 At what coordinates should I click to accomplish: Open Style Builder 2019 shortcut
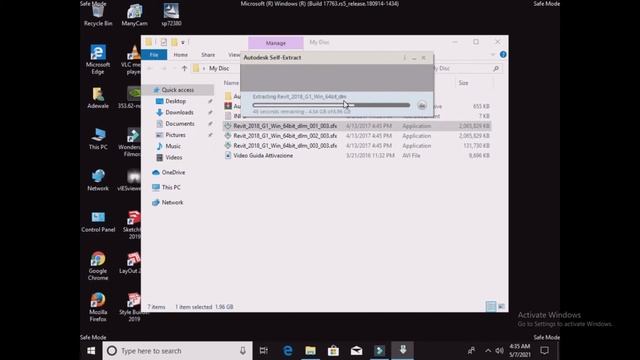pos(134,307)
